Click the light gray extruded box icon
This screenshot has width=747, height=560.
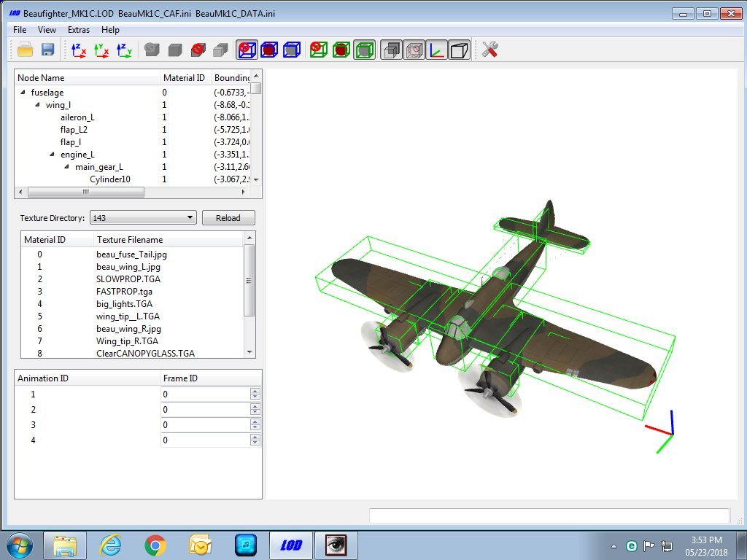(x=220, y=50)
